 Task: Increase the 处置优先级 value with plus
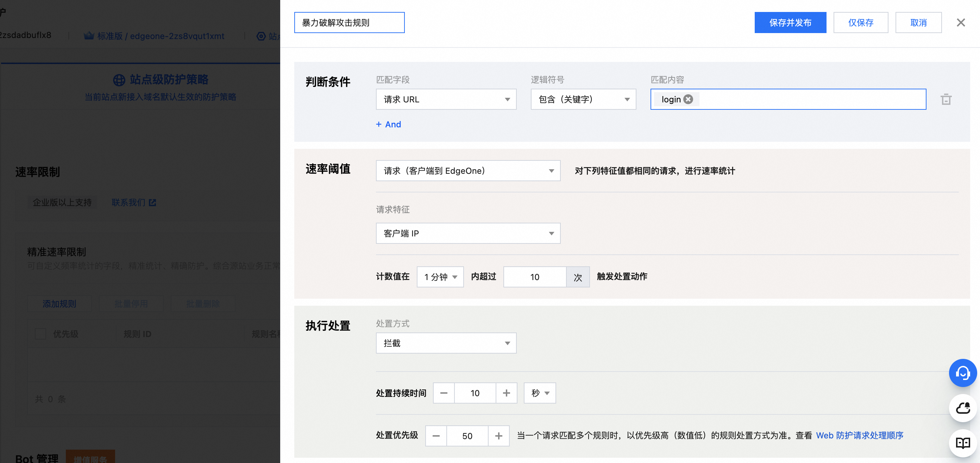point(499,436)
